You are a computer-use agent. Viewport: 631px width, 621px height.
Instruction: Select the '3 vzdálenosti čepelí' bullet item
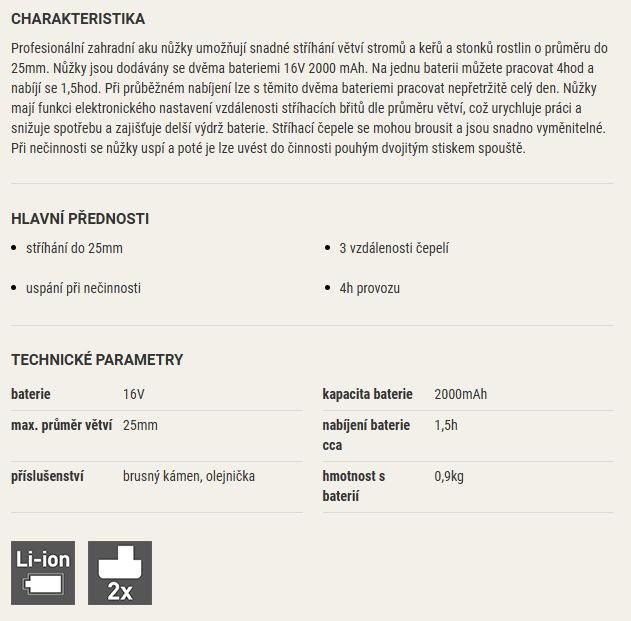pyautogui.click(x=394, y=248)
